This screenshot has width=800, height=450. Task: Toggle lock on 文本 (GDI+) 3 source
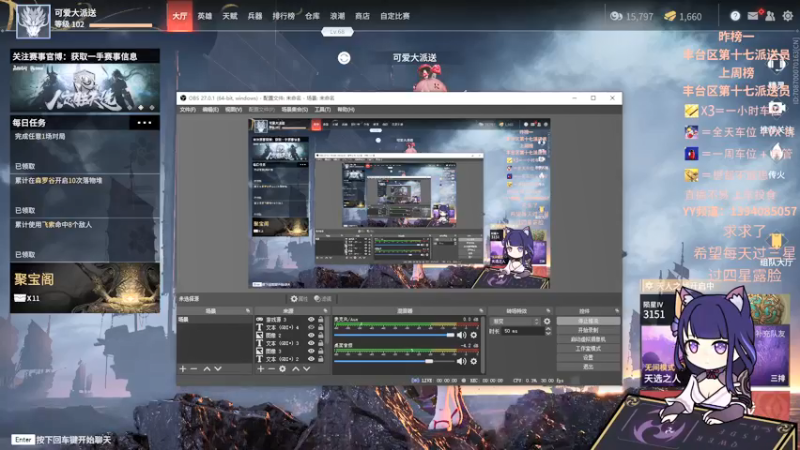pyautogui.click(x=320, y=343)
